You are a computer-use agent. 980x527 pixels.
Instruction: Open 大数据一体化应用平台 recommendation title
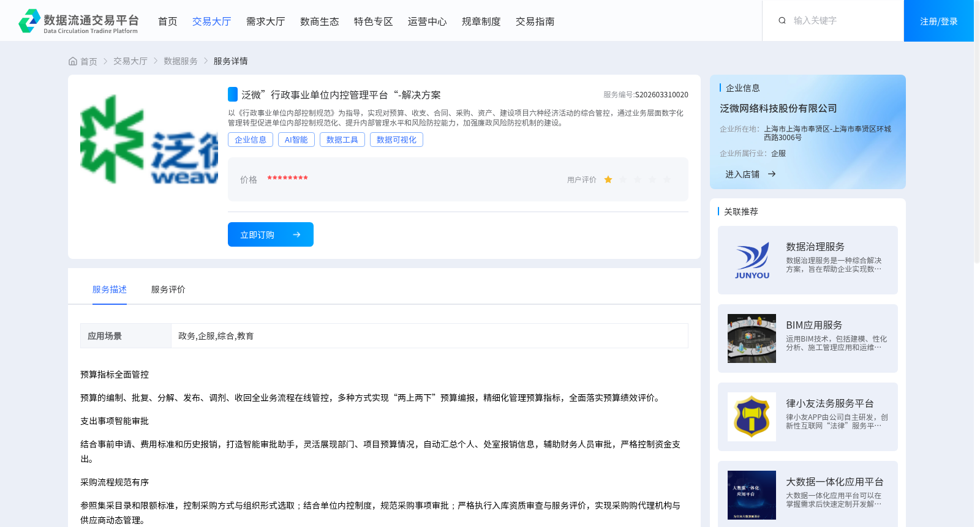[835, 482]
